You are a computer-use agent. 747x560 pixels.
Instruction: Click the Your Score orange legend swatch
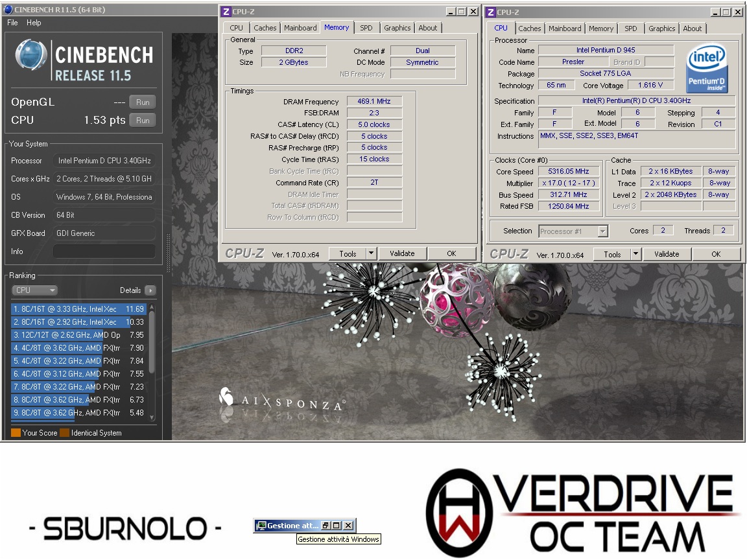16,433
